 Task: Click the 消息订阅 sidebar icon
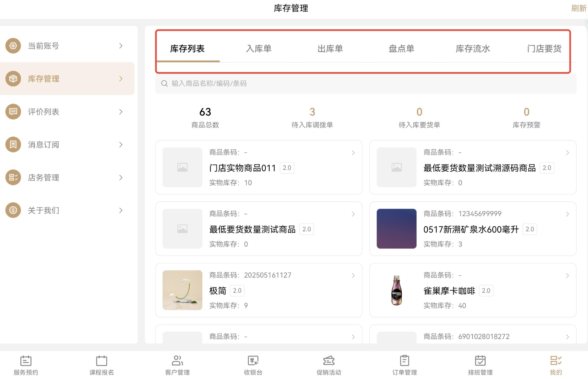tap(13, 145)
